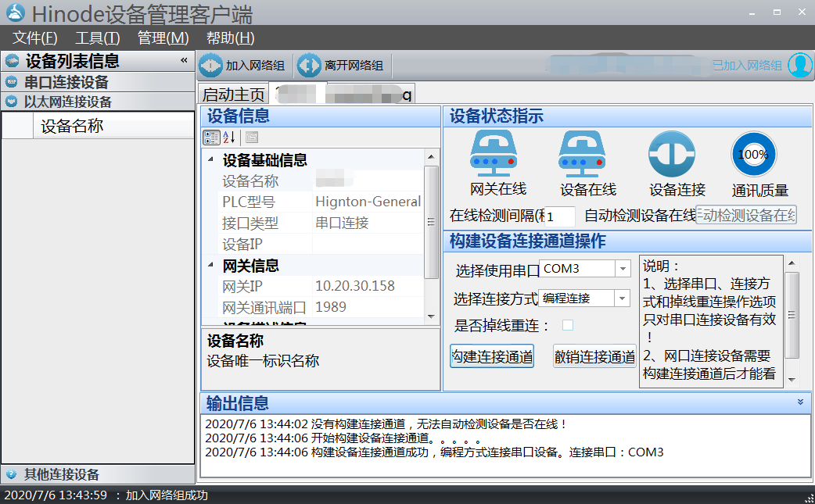Open the 管理 menu
The image size is (815, 504).
point(162,38)
